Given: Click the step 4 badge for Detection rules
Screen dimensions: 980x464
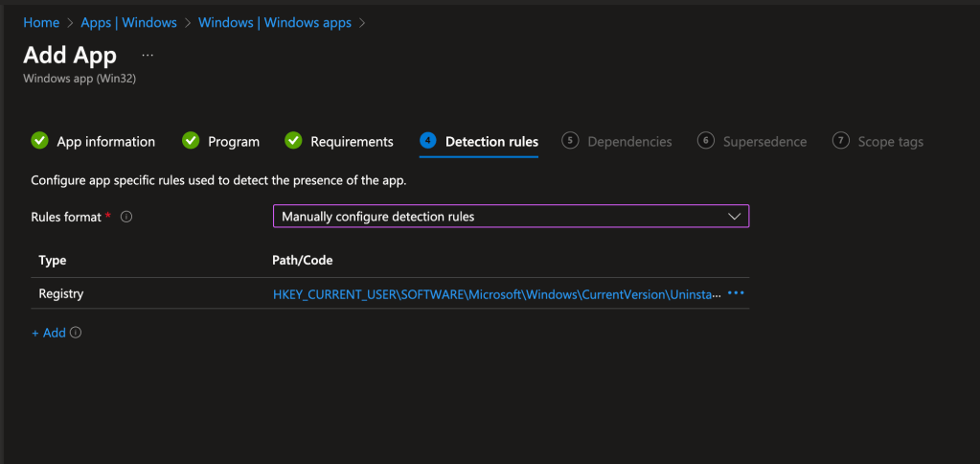Looking at the screenshot, I should click(428, 141).
